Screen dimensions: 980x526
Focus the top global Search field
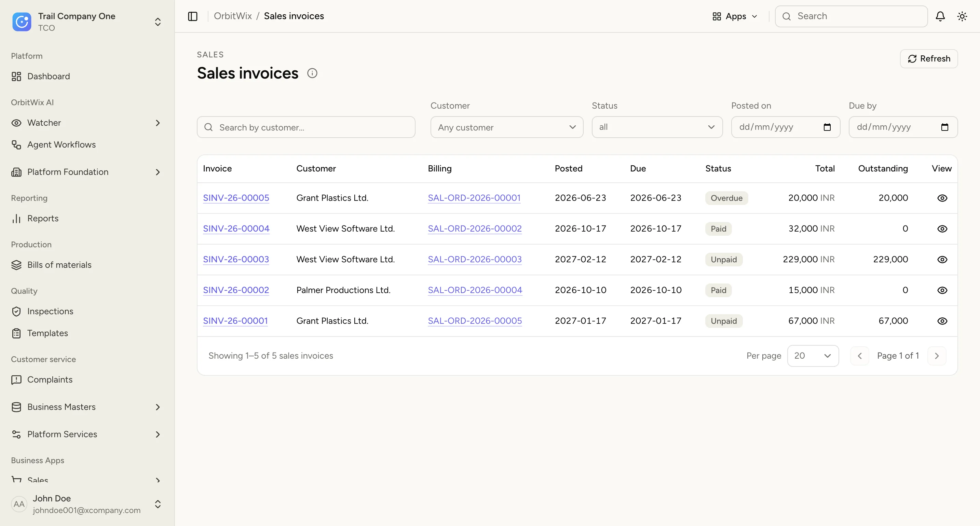tap(851, 16)
